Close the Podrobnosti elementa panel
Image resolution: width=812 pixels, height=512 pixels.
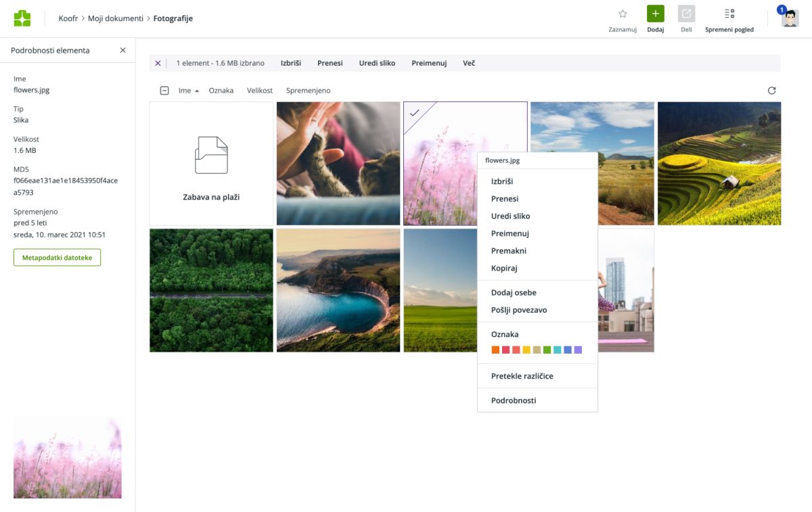[x=122, y=50]
